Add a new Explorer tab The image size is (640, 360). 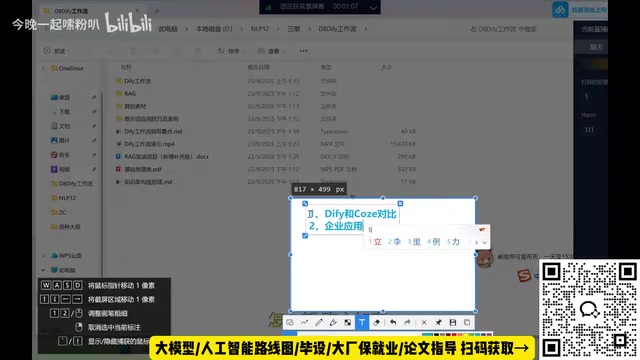(157, 11)
